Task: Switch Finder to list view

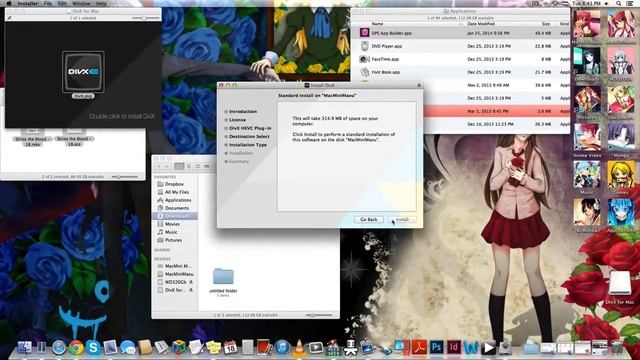Action: [189, 166]
